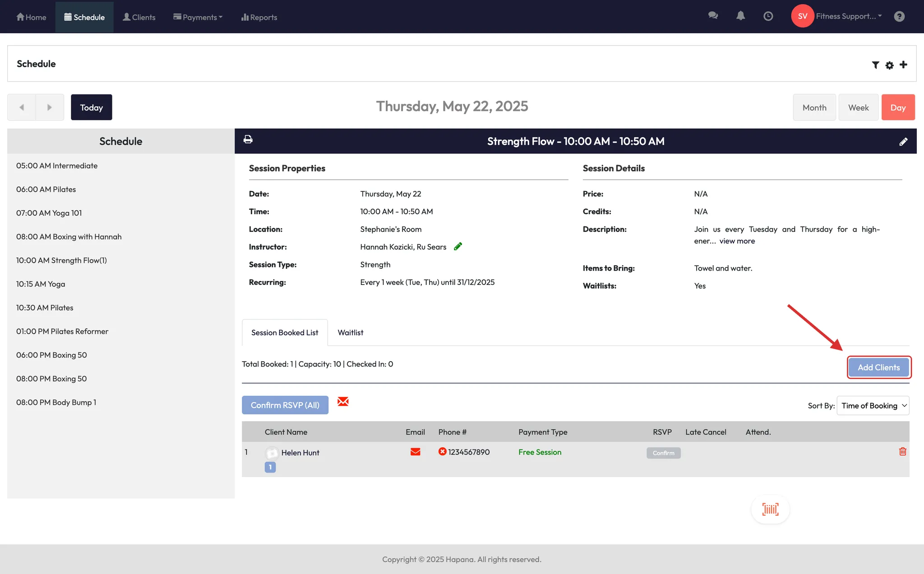Viewport: 924px width, 574px height.
Task: Click the edit session pencil icon
Action: pos(903,142)
